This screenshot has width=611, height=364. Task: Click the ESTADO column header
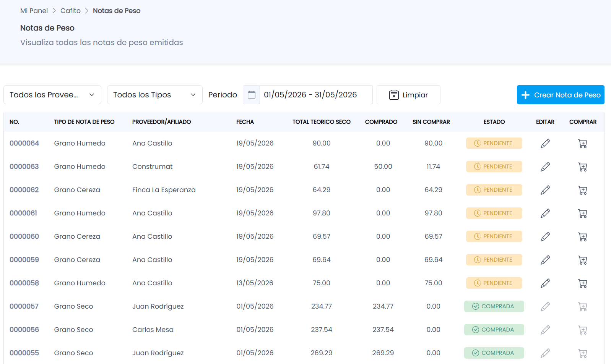[x=494, y=122]
